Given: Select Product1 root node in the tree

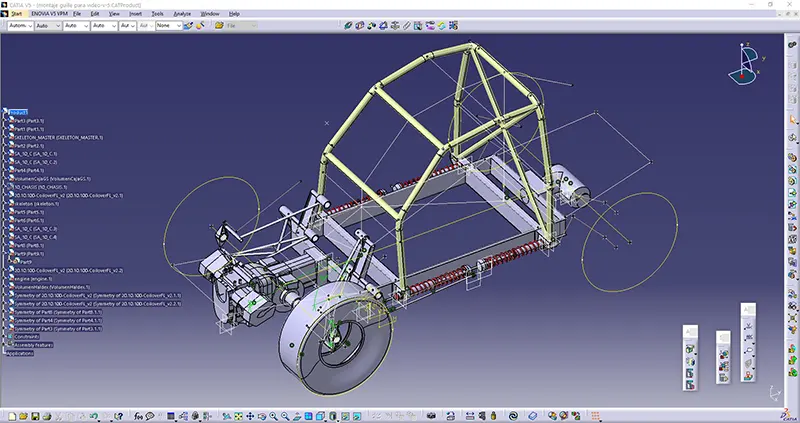Looking at the screenshot, I should pos(19,112).
